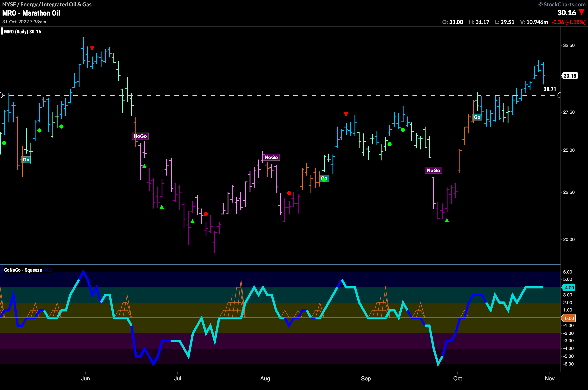Click the green up triangle below NoGo June flag
588x390 pixels.
click(144, 166)
